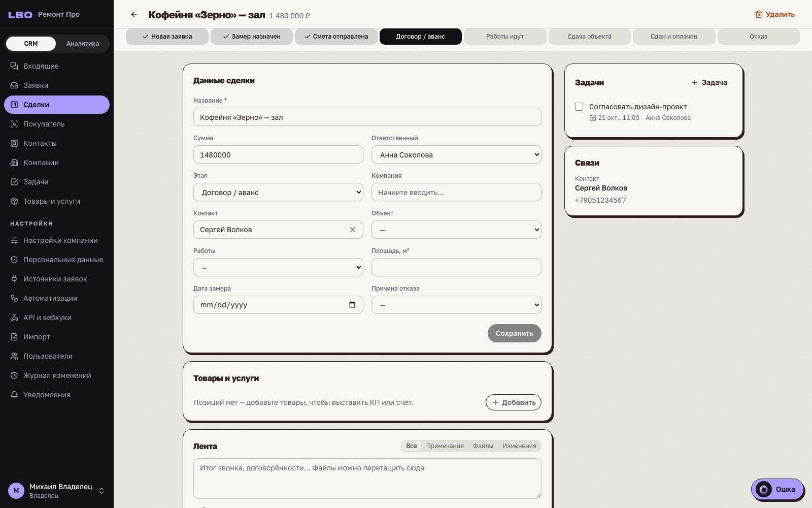Switch to CRM mode
Screen dimensions: 812x508
click(x=31, y=44)
